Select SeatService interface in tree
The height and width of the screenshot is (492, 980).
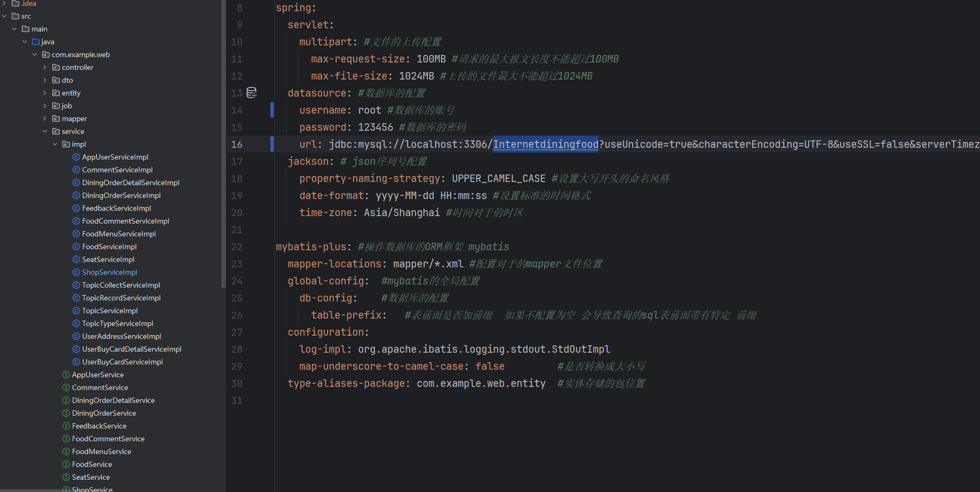click(91, 477)
